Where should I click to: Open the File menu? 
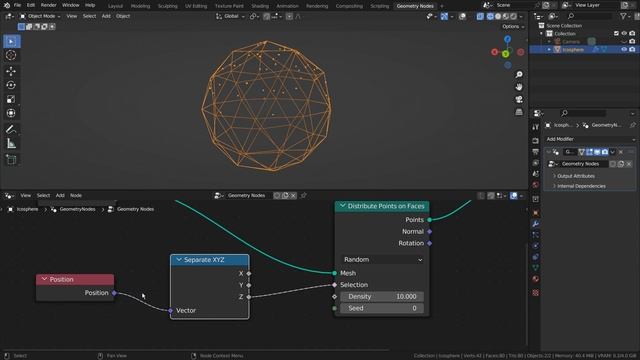click(x=17, y=5)
